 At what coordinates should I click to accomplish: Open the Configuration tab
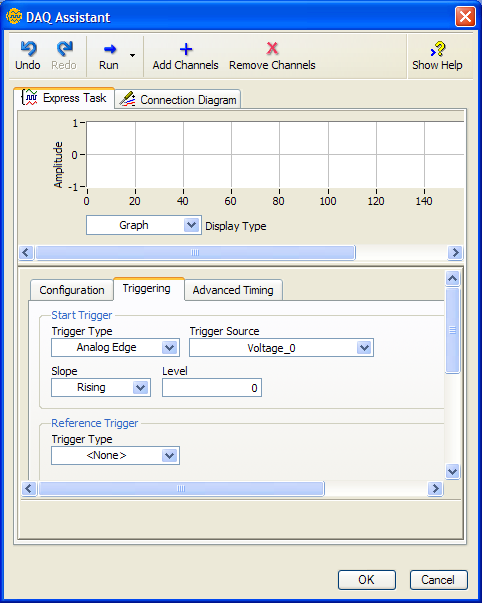coord(72,290)
